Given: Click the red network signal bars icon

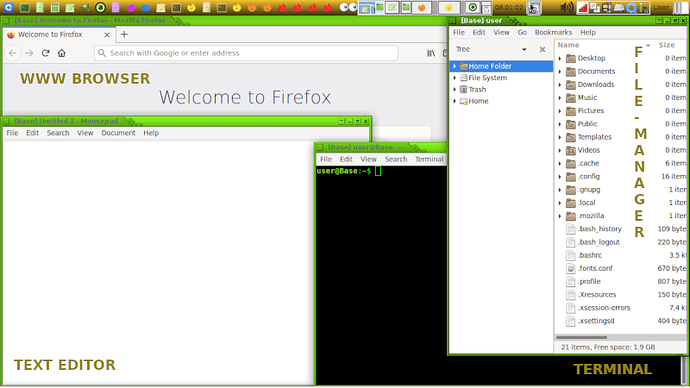Looking at the screenshot, I should 583,7.
